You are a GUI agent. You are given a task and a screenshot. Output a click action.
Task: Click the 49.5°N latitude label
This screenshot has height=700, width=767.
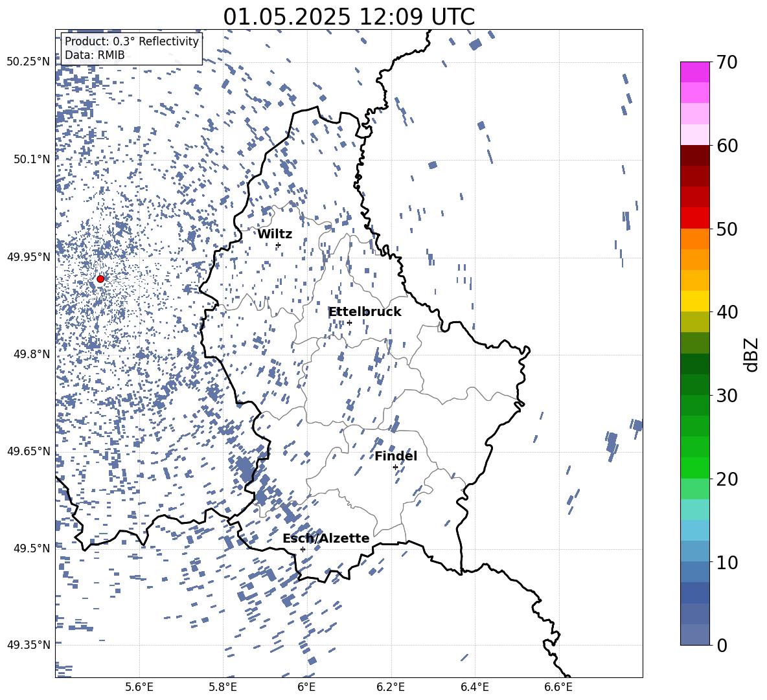(31, 548)
